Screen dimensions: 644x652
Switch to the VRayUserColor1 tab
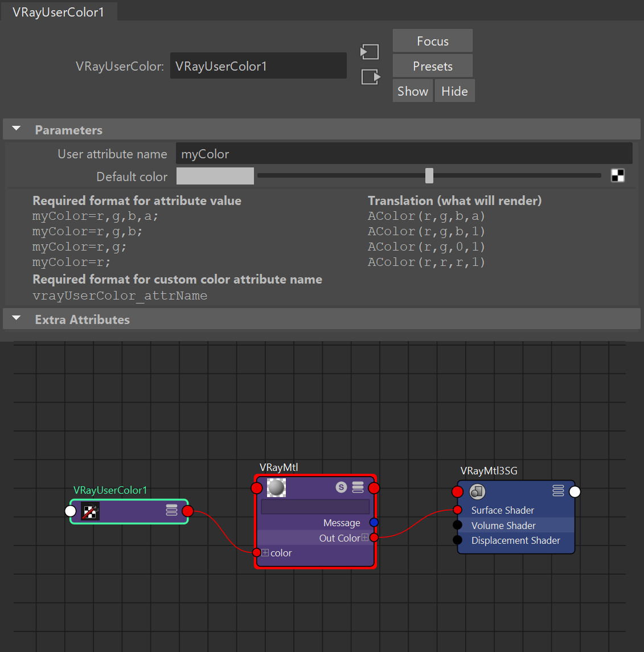58,11
